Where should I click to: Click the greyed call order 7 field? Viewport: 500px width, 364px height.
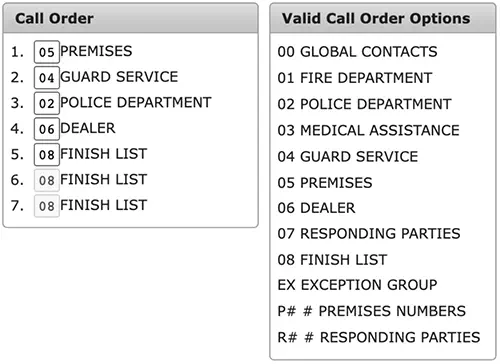(47, 206)
